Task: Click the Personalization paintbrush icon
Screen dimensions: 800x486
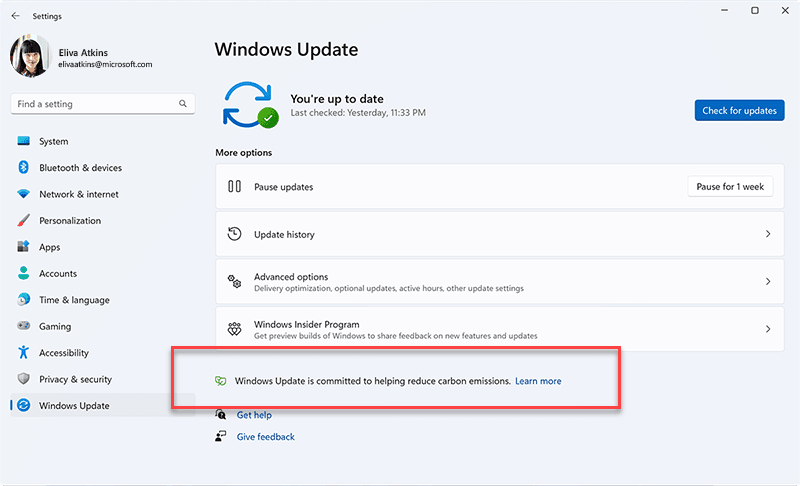Action: pos(23,220)
